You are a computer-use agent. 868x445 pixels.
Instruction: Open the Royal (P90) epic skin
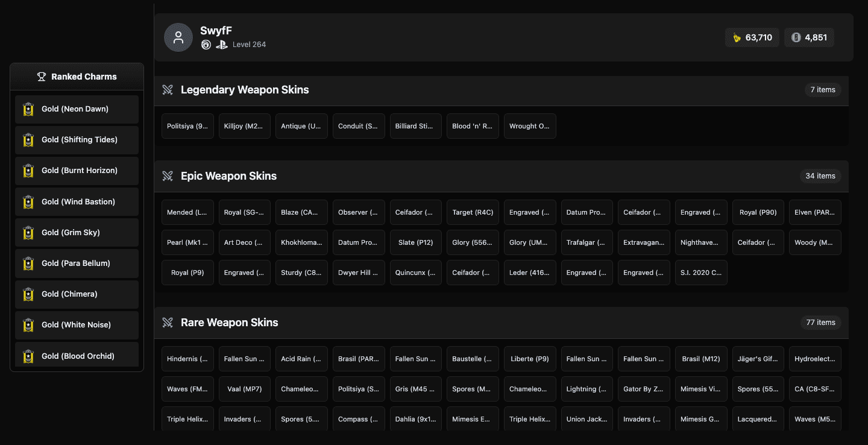click(x=758, y=212)
